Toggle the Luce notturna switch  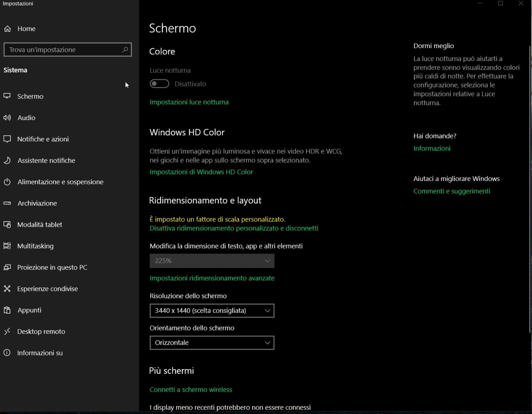(160, 84)
